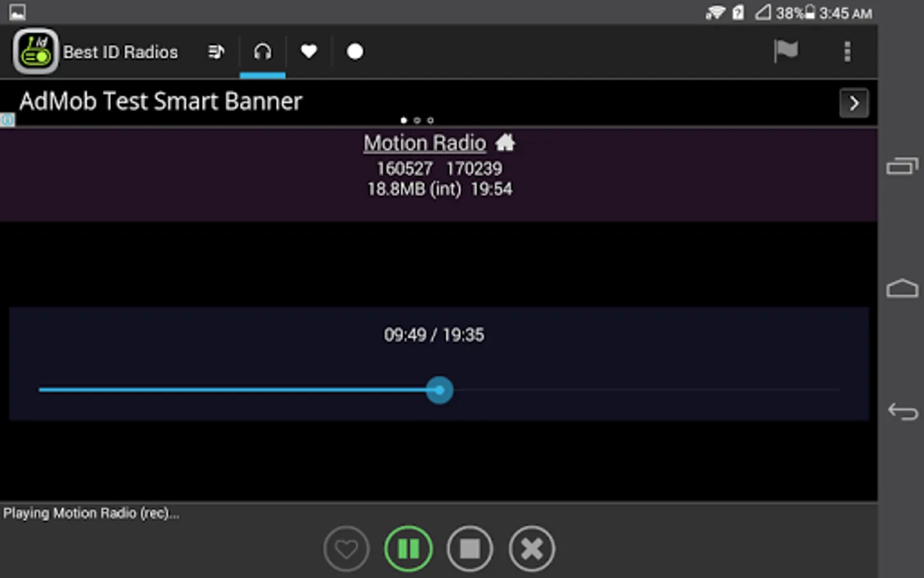Tap the battery indicator in status bar
This screenshot has width=924, height=578.
pos(810,12)
